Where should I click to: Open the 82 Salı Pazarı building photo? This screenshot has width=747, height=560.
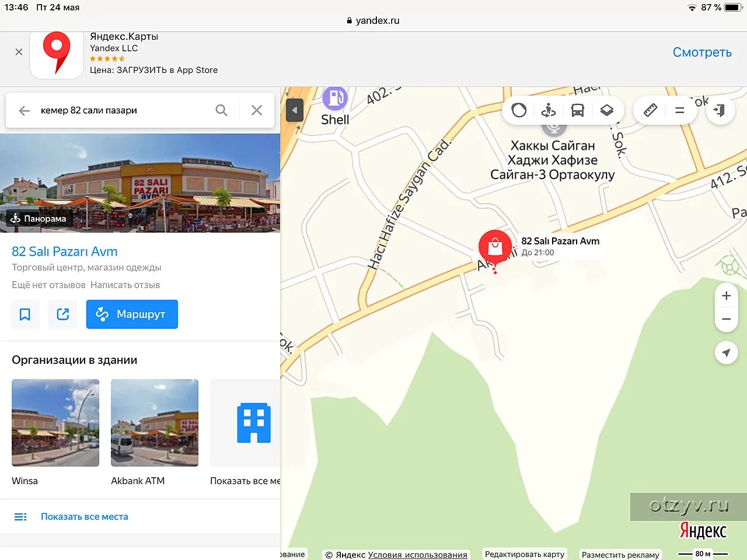coord(140,183)
